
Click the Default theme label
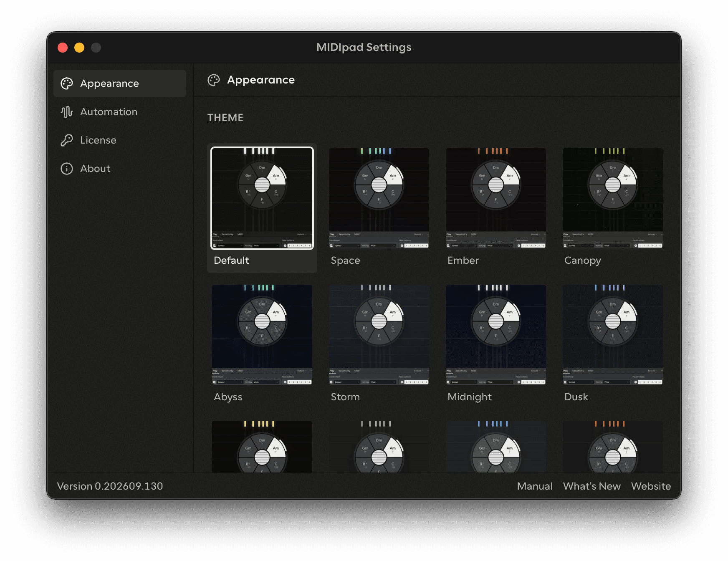tap(231, 260)
